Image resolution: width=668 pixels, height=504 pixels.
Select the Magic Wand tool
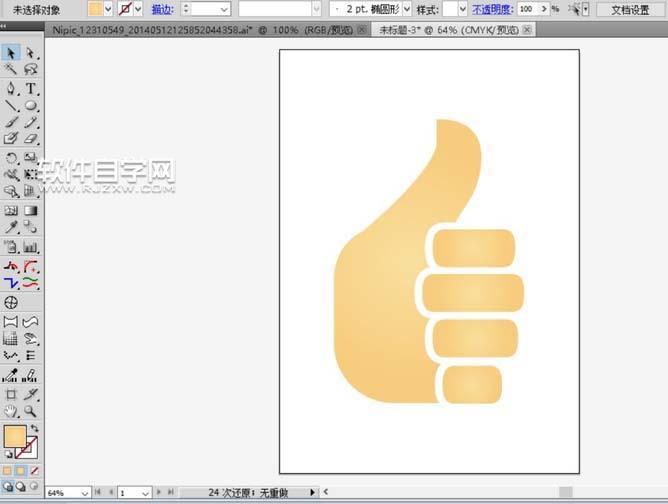point(11,70)
